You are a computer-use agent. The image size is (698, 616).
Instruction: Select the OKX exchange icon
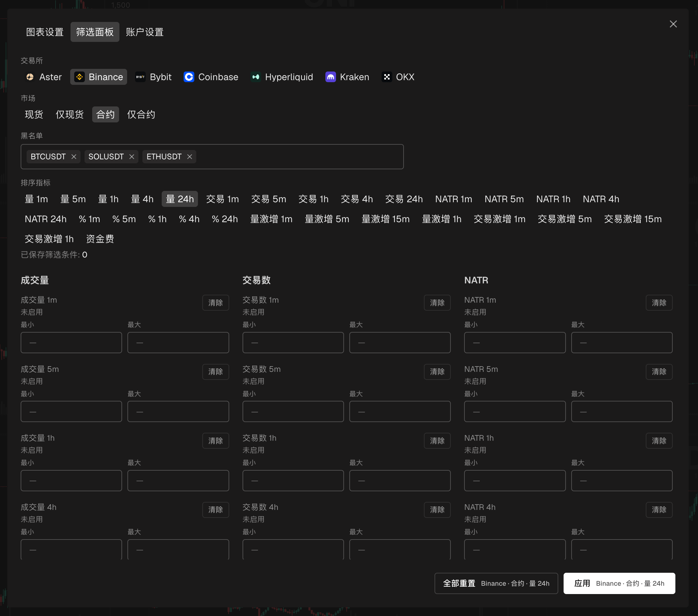387,77
